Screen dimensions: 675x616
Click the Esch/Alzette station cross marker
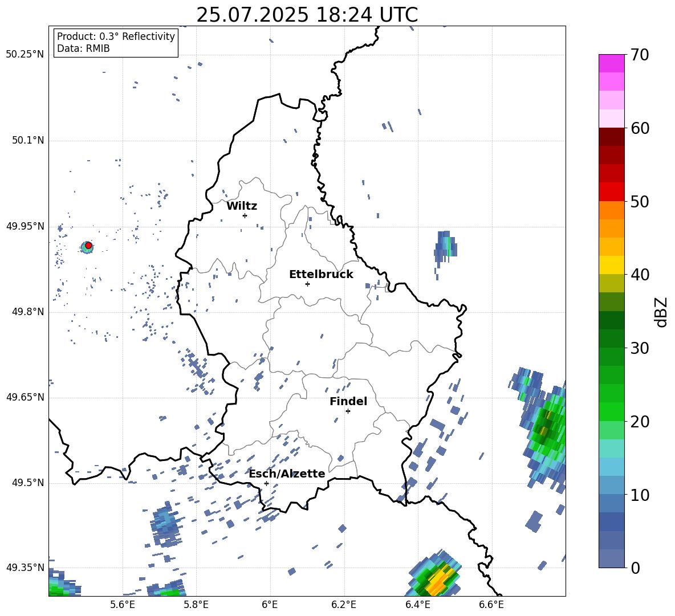tap(266, 483)
